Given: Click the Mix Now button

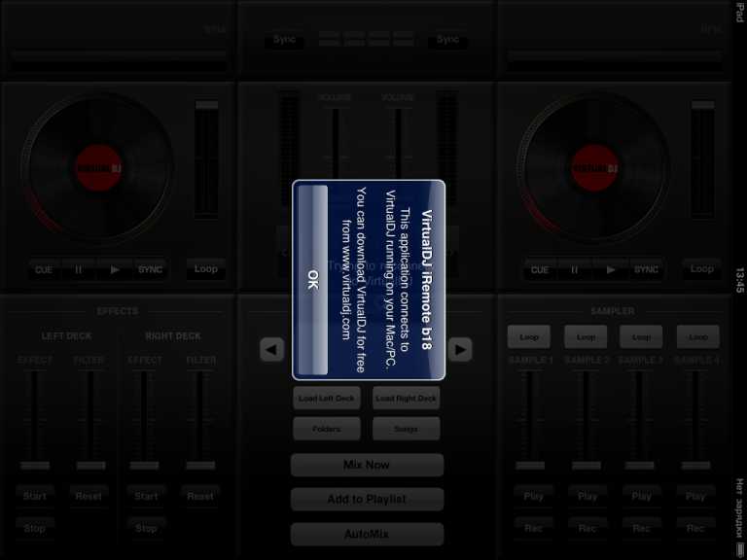Looking at the screenshot, I should tap(367, 465).
